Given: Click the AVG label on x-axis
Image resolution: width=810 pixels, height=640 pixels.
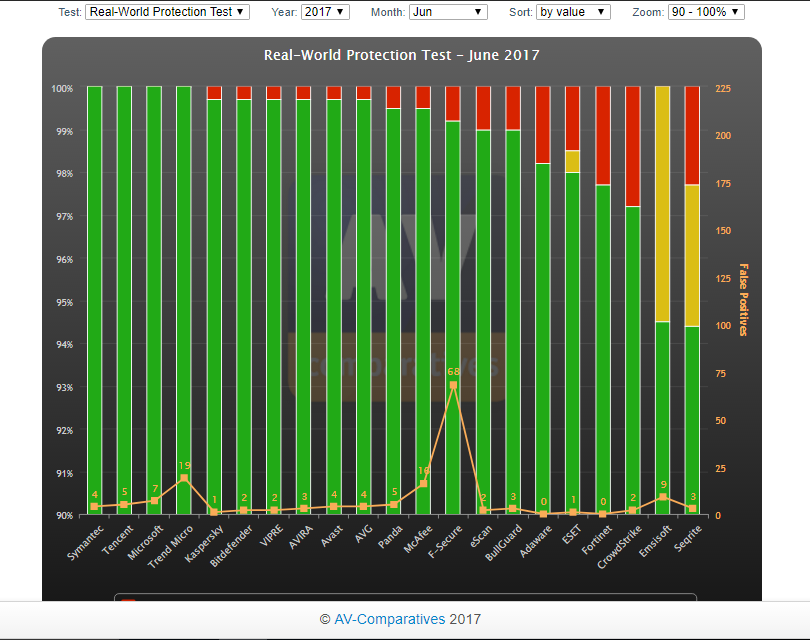Looking at the screenshot, I should coord(364,533).
